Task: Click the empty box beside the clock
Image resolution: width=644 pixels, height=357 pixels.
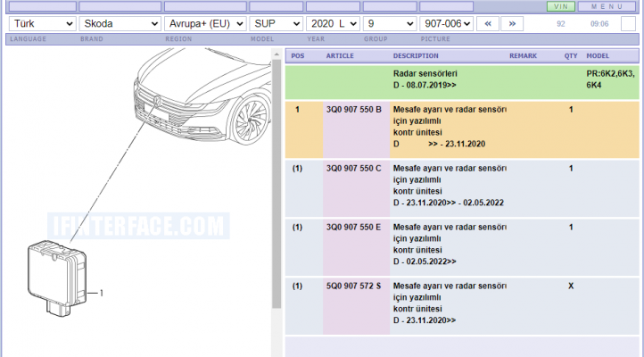Action: (x=628, y=24)
